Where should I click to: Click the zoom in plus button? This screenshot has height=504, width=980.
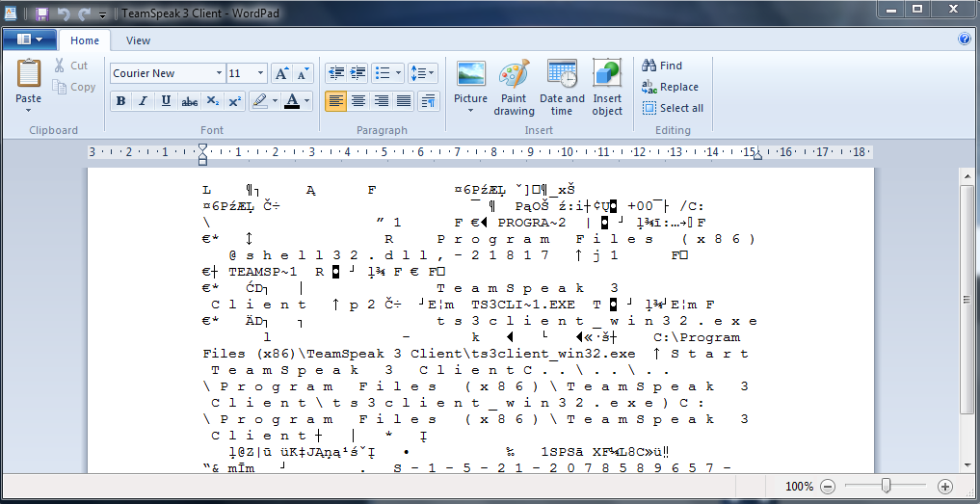(945, 486)
